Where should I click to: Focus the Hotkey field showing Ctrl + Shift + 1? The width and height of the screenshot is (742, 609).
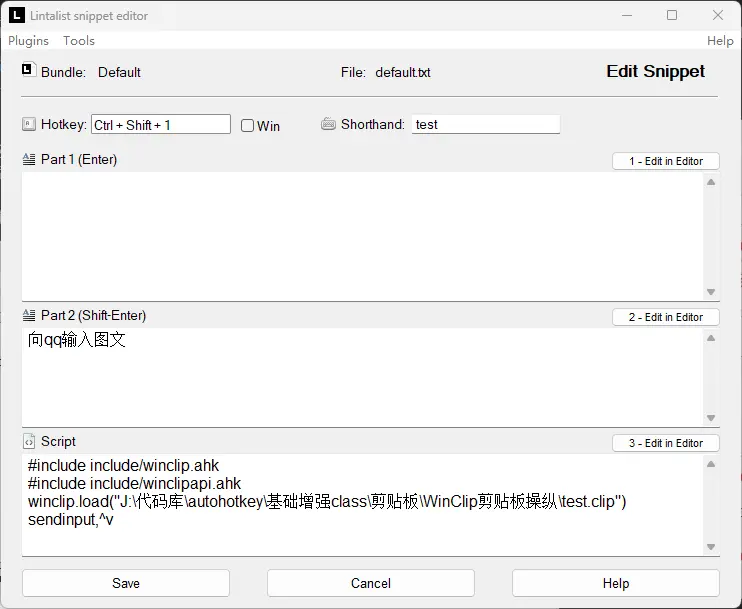(161, 124)
